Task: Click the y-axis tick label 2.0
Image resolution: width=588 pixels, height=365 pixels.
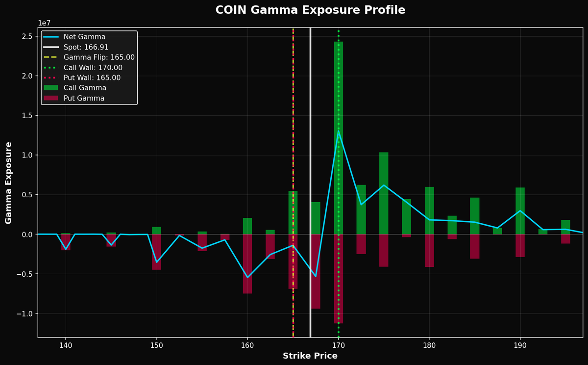Action: 28,76
